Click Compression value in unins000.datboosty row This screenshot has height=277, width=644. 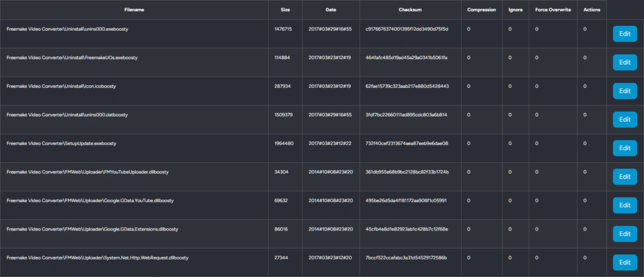[469, 115]
